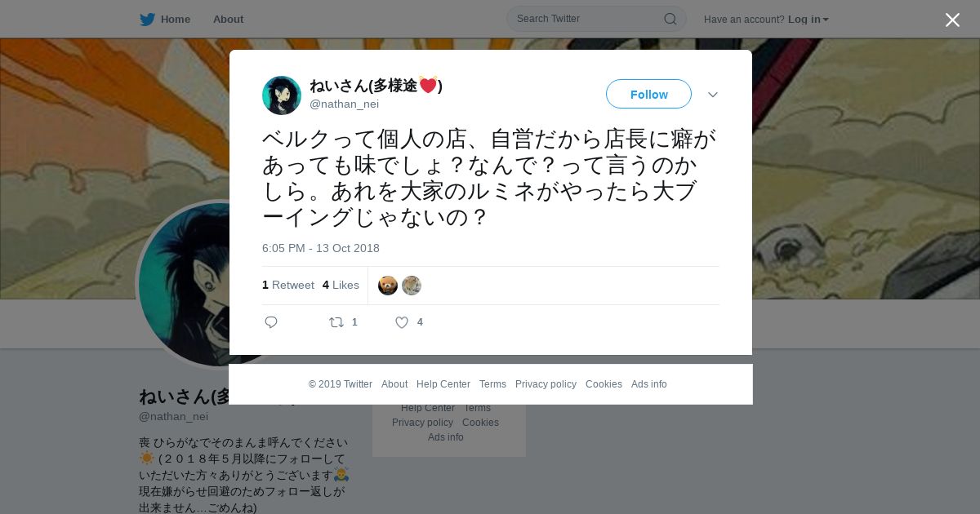This screenshot has width=980, height=514.
Task: Follow the @nathan_nei account
Action: click(x=648, y=94)
